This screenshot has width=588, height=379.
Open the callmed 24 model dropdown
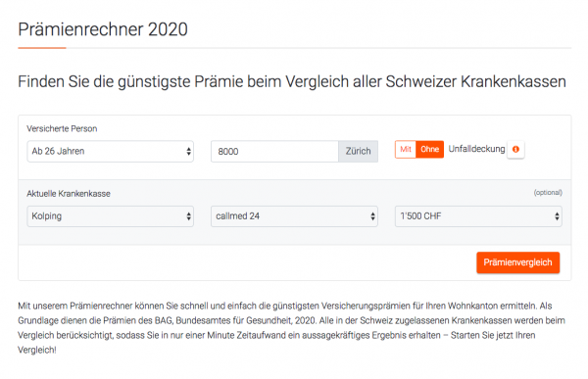click(x=294, y=216)
